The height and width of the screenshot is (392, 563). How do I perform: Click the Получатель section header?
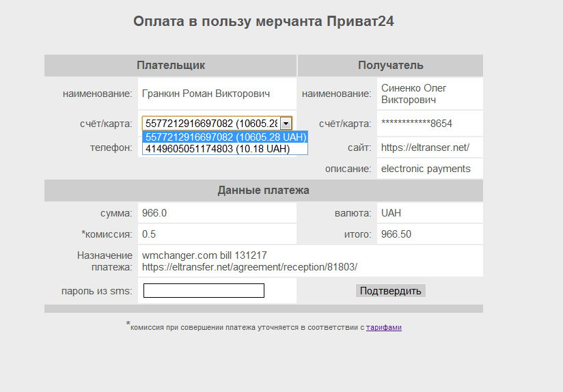(390, 66)
